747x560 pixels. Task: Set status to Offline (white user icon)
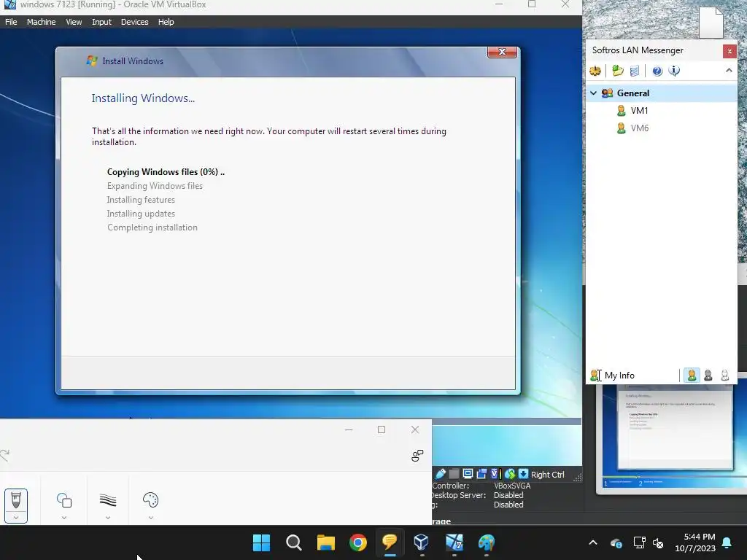[724, 376]
